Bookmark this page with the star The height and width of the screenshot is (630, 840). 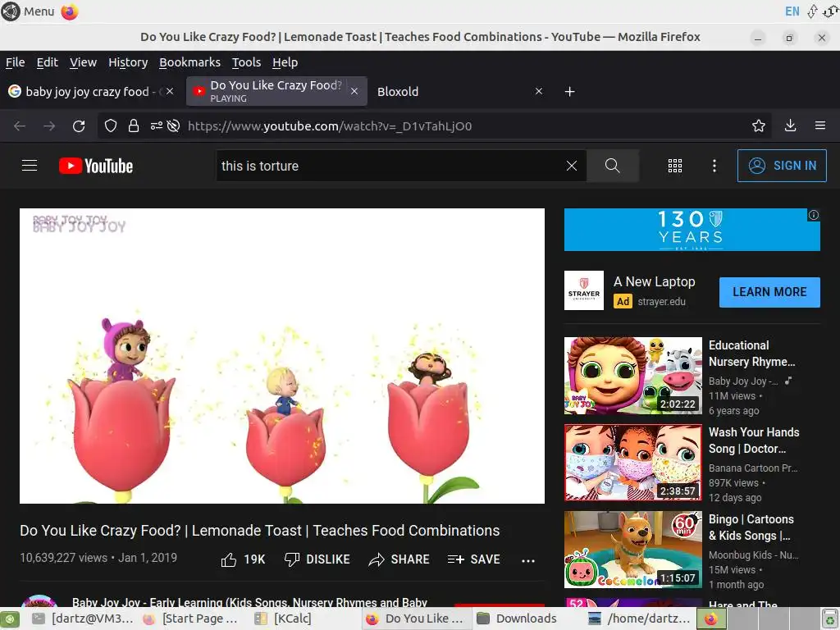point(759,126)
